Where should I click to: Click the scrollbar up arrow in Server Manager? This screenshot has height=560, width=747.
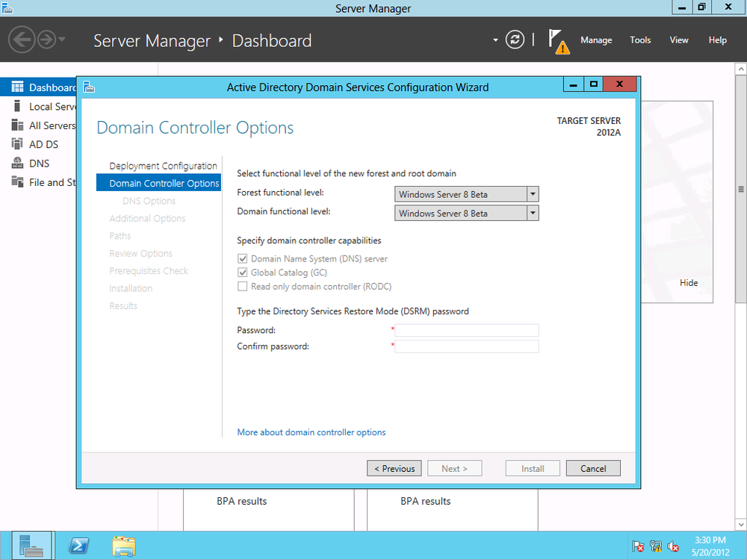pos(741,69)
